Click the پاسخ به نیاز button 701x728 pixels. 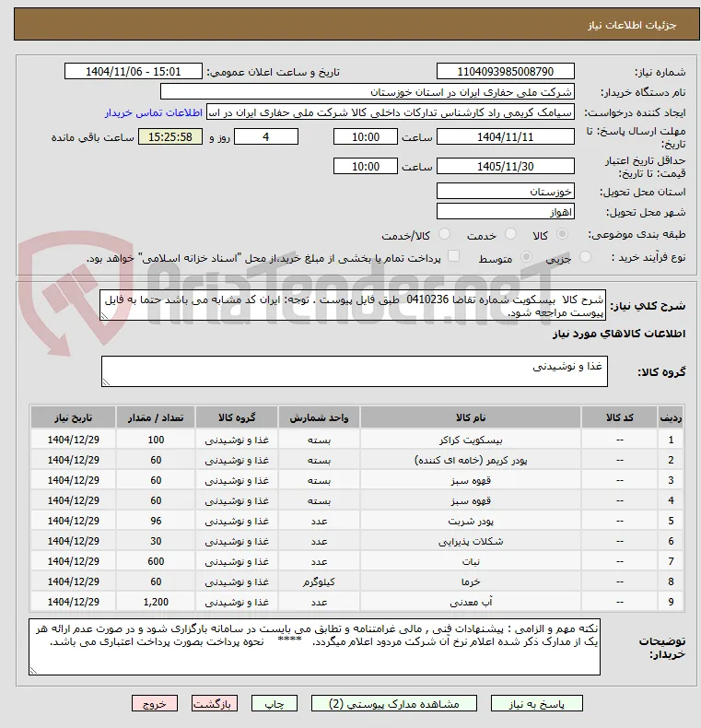tap(537, 704)
